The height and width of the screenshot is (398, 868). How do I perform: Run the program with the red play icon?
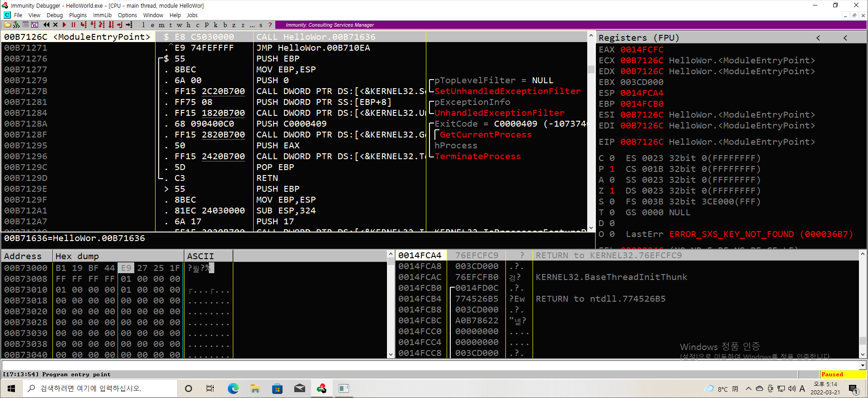click(x=64, y=25)
